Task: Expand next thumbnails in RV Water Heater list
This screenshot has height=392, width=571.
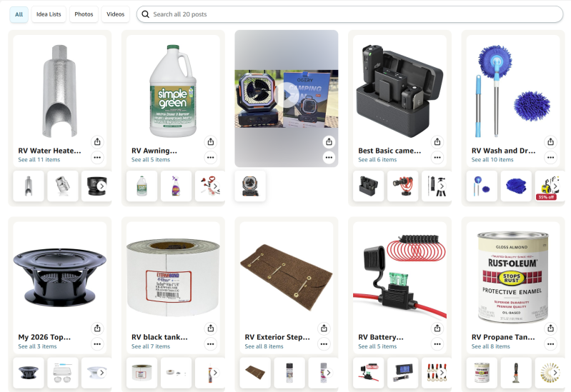Action: (102, 186)
